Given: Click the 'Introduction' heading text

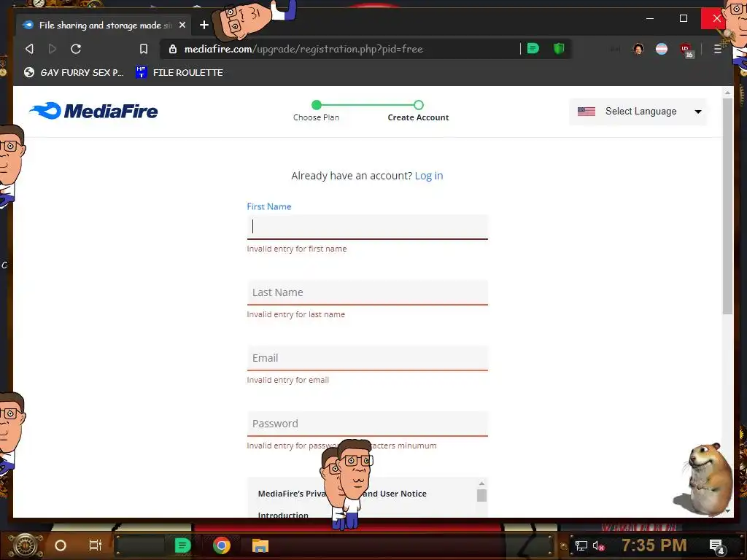Looking at the screenshot, I should 283,516.
